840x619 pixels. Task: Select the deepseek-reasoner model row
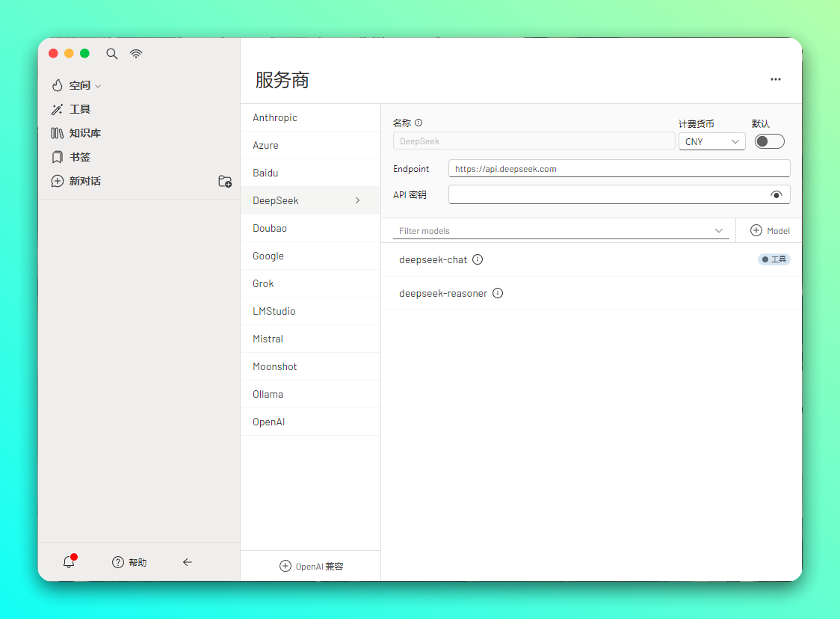point(591,293)
